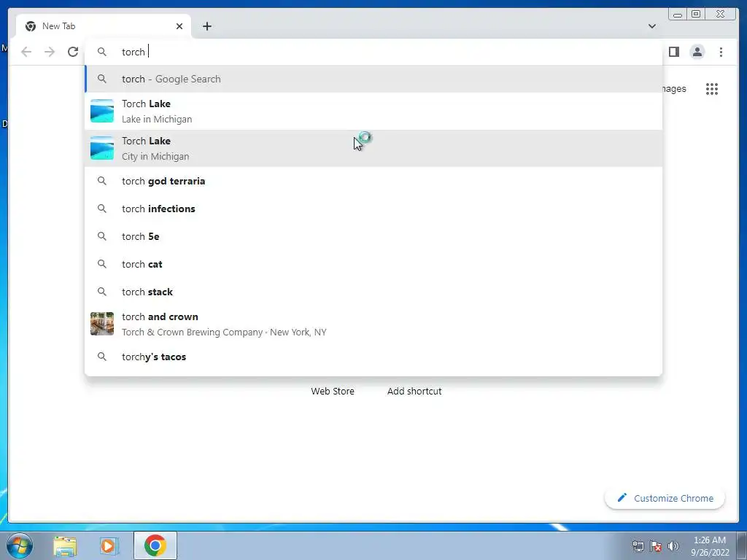Close the New Tab tab

(x=179, y=26)
